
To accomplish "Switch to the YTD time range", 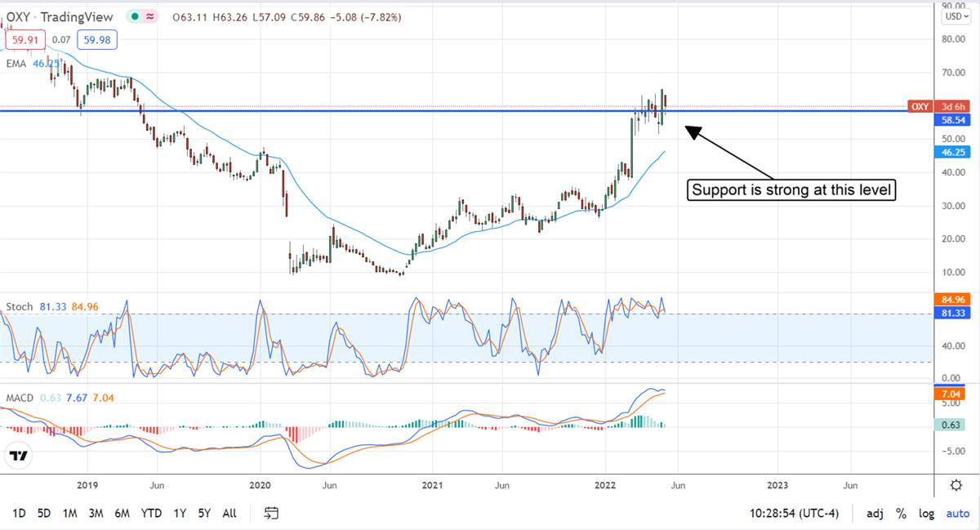I will click(x=151, y=514).
